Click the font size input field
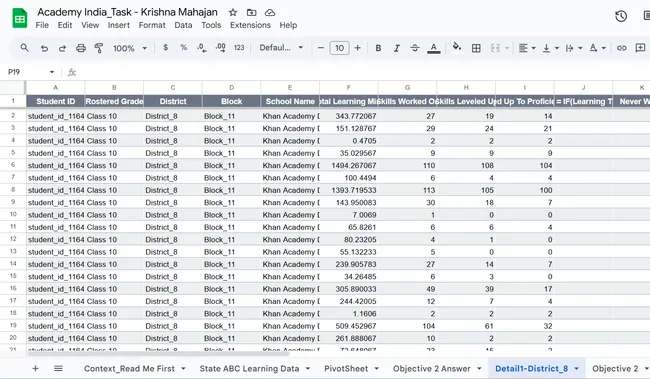This screenshot has height=379, width=650. (339, 48)
